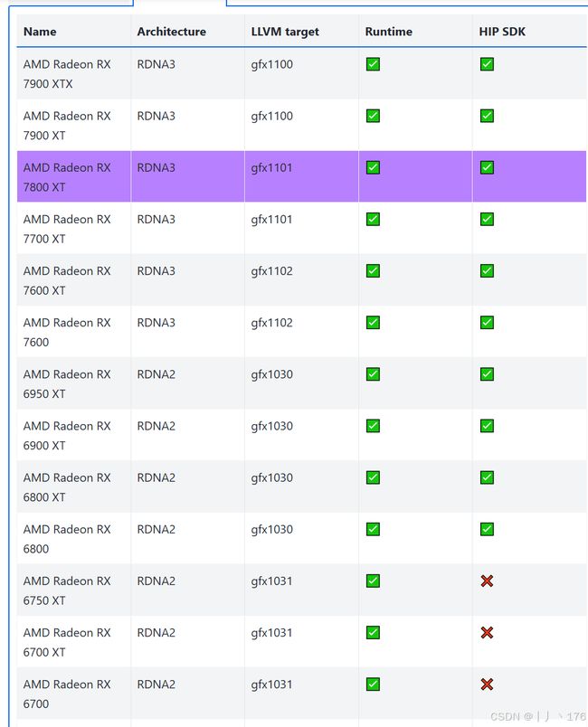The width and height of the screenshot is (588, 727).
Task: Click the red HIP SDK cross in the RX 6700 row
Action: (x=487, y=685)
